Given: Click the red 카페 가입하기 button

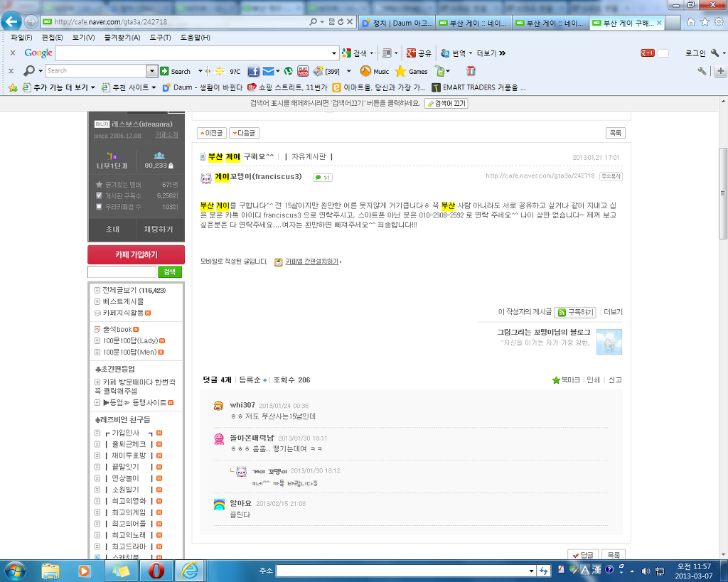Looking at the screenshot, I should click(136, 254).
